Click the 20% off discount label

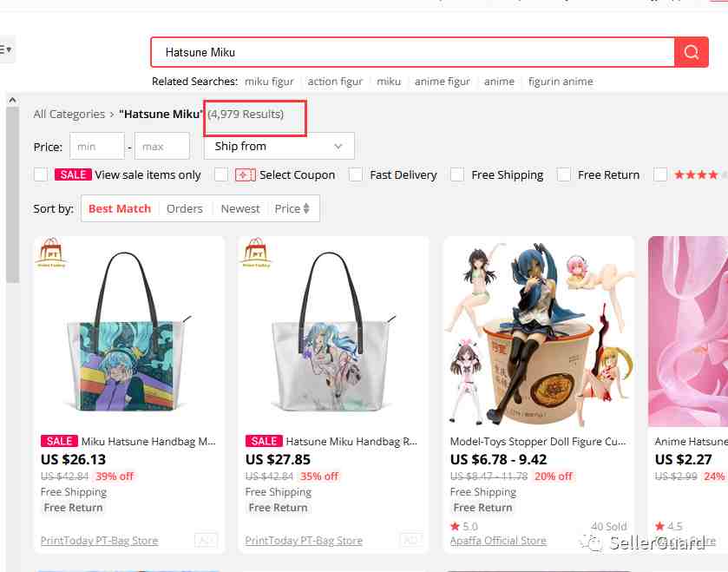(x=554, y=477)
